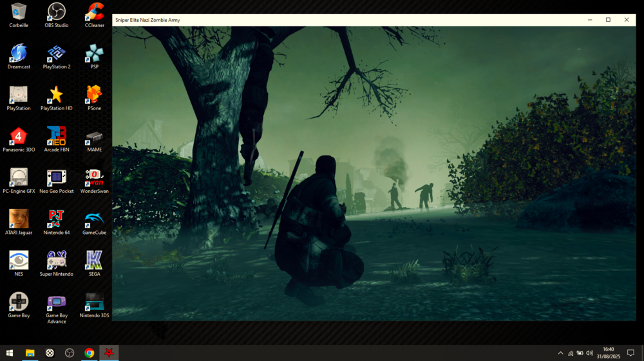Click the Nintendo 3DS desktop icon
The width and height of the screenshot is (644, 361).
pyautogui.click(x=95, y=302)
